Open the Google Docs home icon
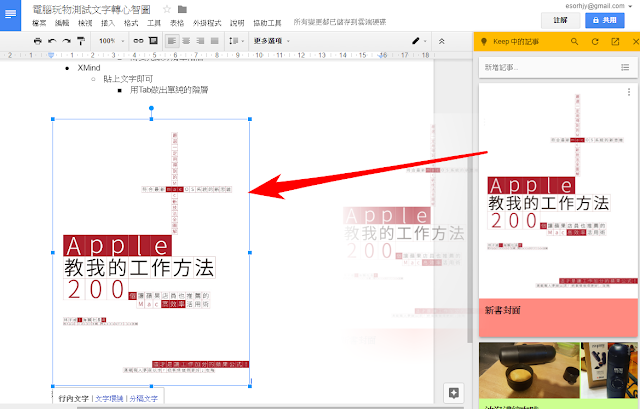This screenshot has width=640, height=409. click(x=10, y=15)
